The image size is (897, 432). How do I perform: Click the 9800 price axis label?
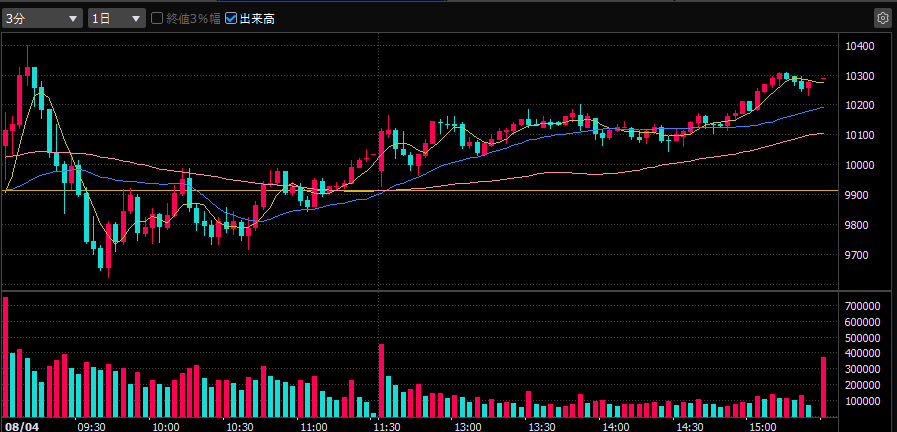(x=857, y=225)
